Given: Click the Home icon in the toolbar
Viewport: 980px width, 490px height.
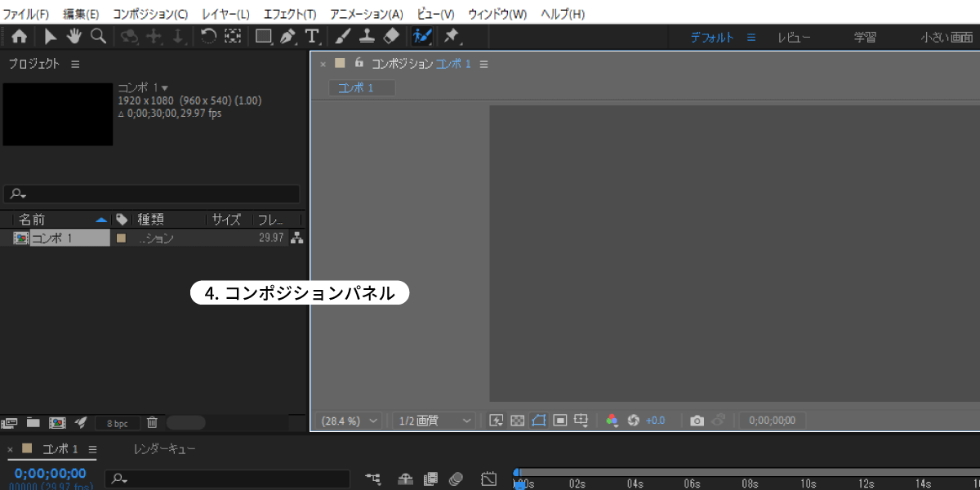Looking at the screenshot, I should (x=20, y=37).
